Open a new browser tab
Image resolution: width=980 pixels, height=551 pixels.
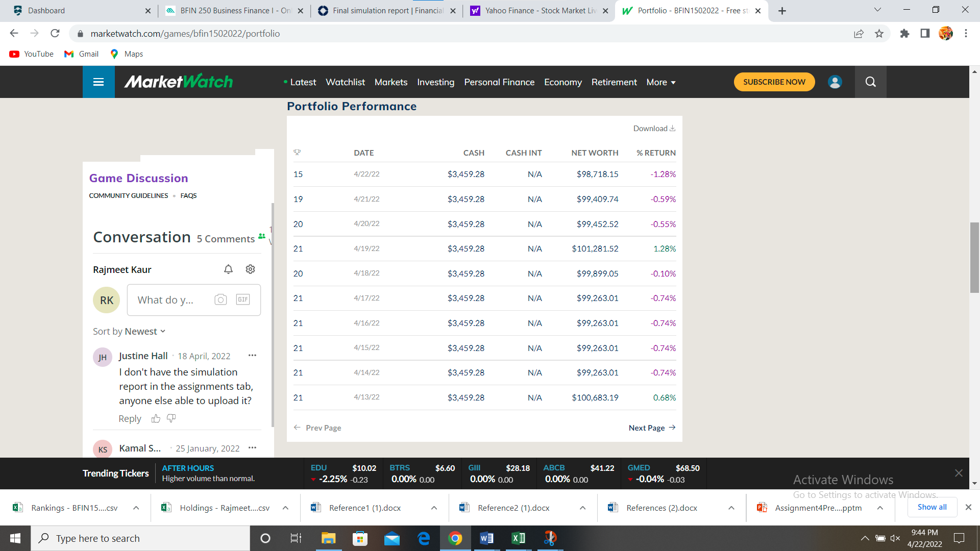tap(782, 11)
